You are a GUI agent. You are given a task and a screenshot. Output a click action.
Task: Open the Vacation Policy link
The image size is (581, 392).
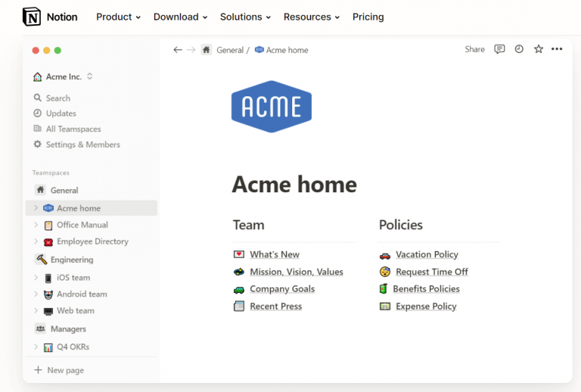pos(427,254)
